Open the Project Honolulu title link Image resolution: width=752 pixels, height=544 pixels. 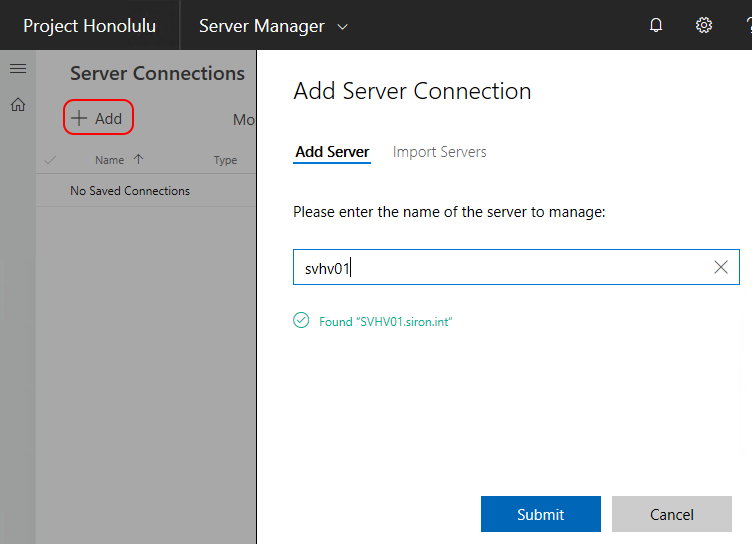pos(90,26)
